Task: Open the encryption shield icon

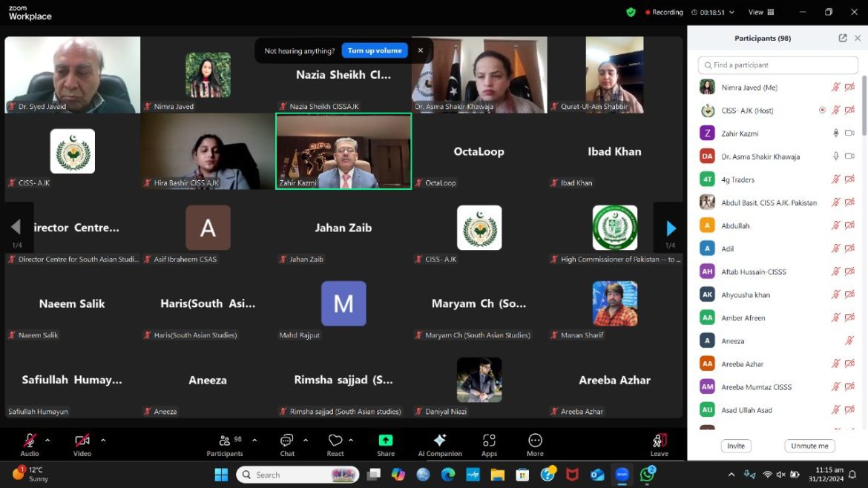Action: pos(631,12)
